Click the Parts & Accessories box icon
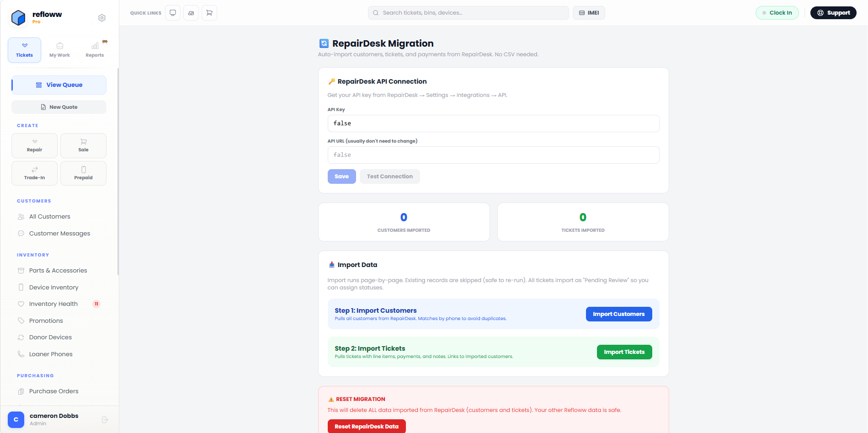 pyautogui.click(x=21, y=271)
